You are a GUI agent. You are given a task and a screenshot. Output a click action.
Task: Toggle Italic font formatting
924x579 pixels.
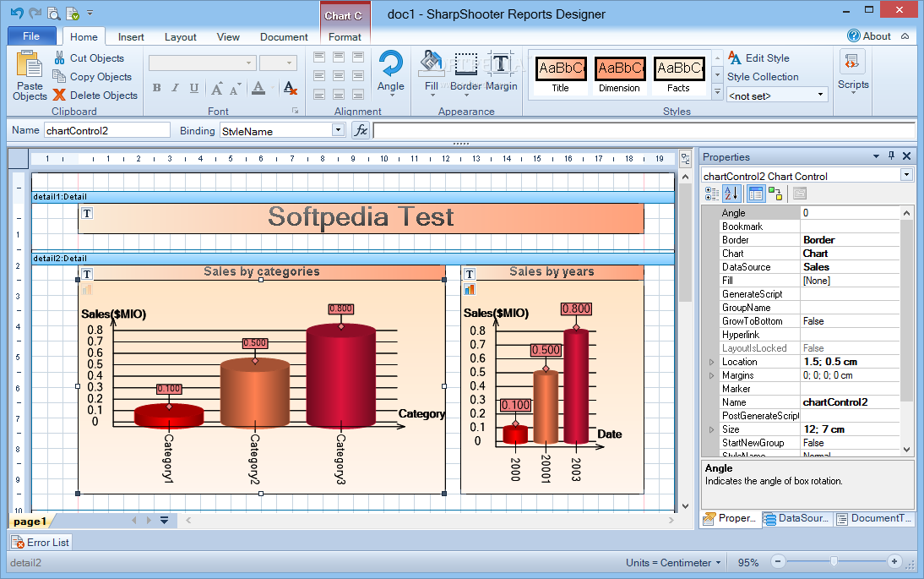(175, 88)
